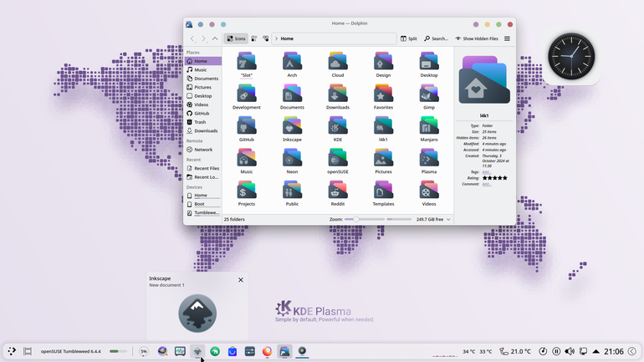Select the Arch folder icon

[x=292, y=62]
